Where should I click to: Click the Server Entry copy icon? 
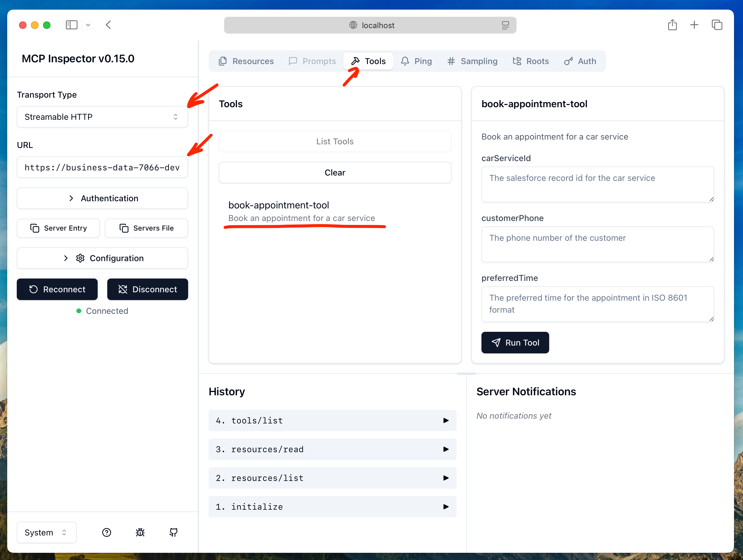coord(35,228)
